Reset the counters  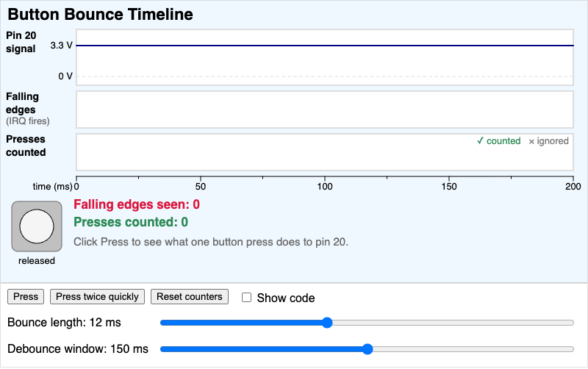point(190,297)
